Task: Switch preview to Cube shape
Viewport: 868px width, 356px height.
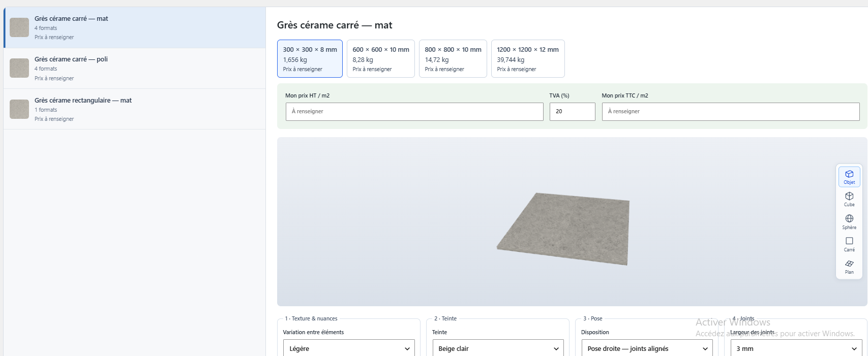Action: [x=849, y=199]
